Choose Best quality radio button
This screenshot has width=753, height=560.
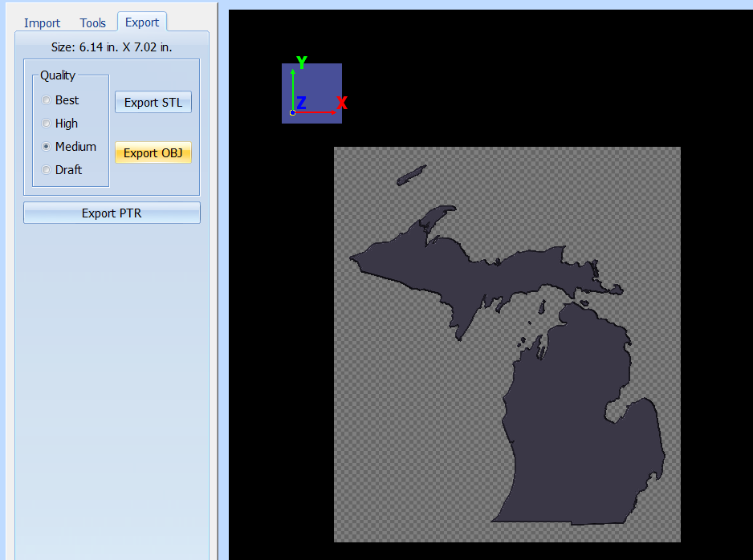point(46,99)
